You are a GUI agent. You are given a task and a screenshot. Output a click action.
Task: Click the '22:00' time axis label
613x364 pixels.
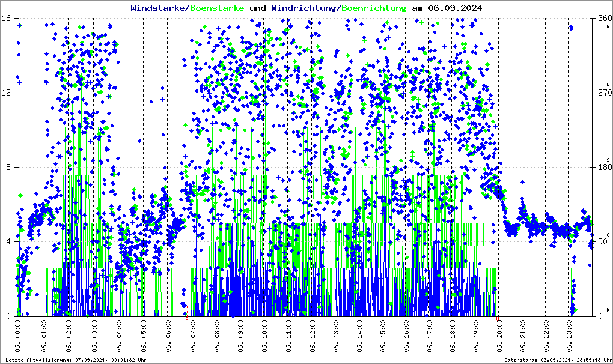pos(546,330)
